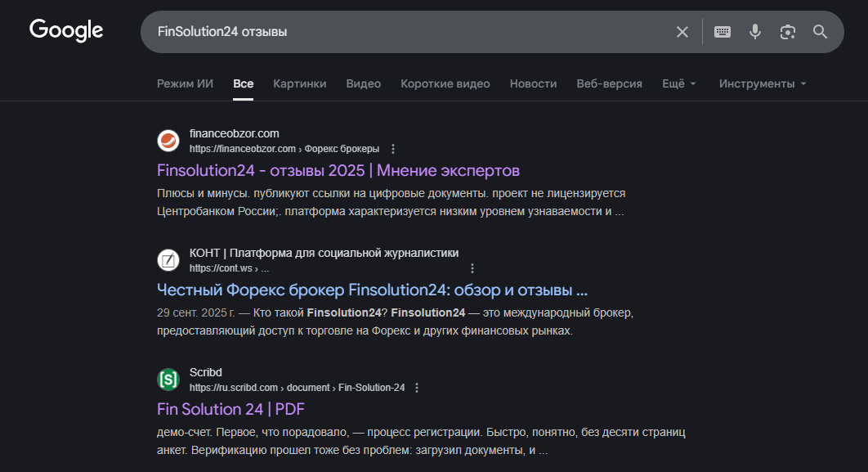Click the financeobzor.com site favicon
Viewport: 868px width, 472px height.
point(168,140)
